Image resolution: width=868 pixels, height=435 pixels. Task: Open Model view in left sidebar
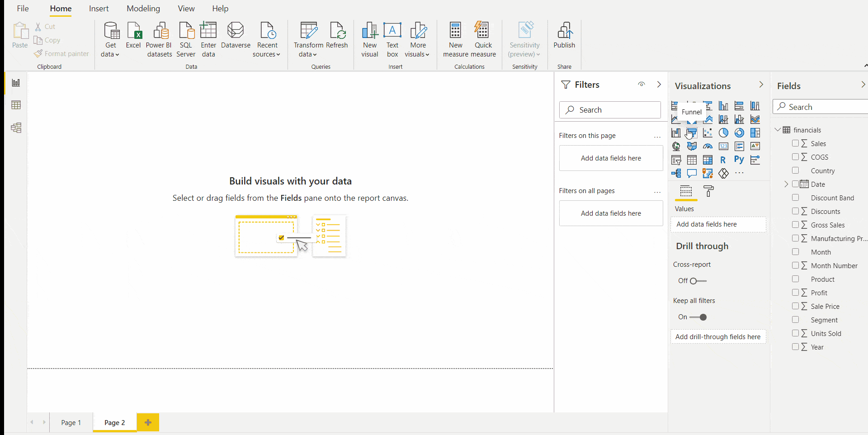pyautogui.click(x=16, y=128)
